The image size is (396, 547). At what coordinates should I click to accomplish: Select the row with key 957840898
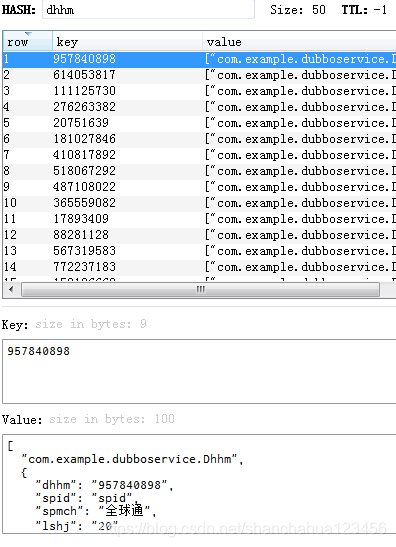(x=200, y=59)
